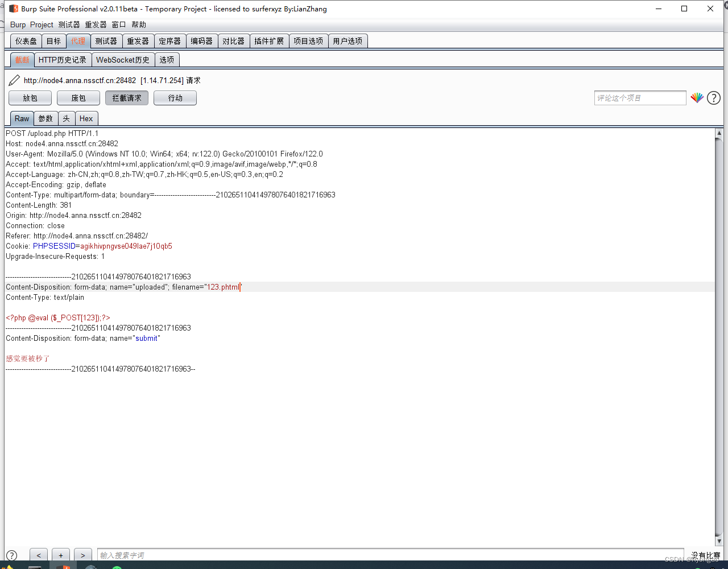Click the Content-Type: text/plain line
This screenshot has width=728, height=569.
click(45, 297)
